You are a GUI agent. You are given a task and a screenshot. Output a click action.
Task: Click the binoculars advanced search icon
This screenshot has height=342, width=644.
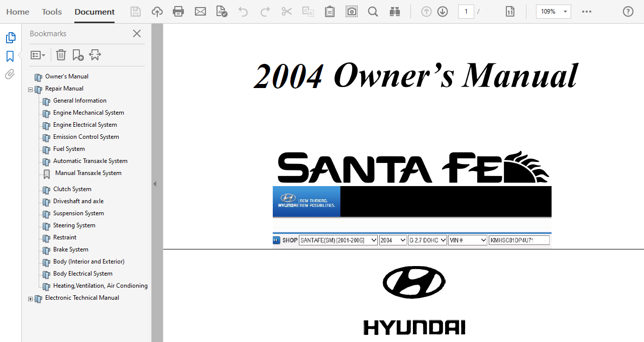tap(394, 12)
